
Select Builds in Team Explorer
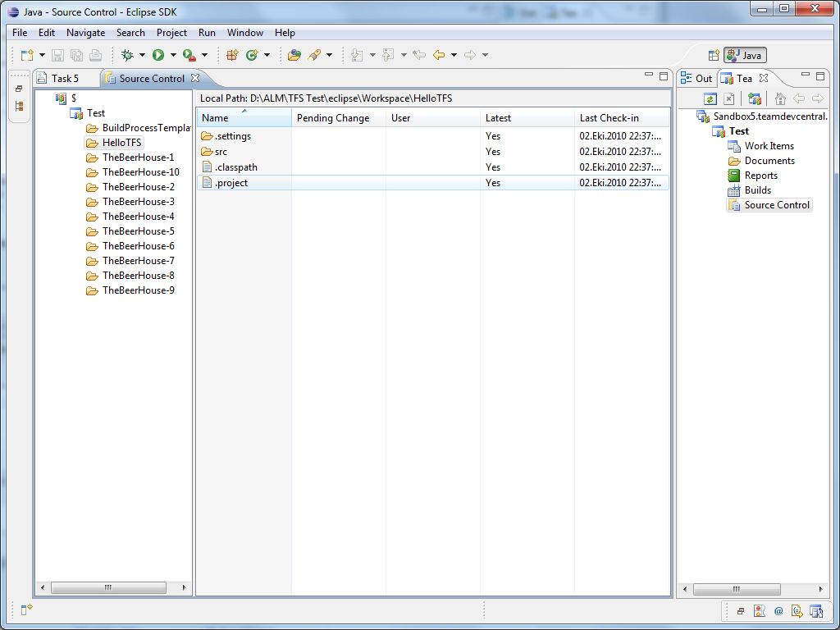tap(750, 190)
